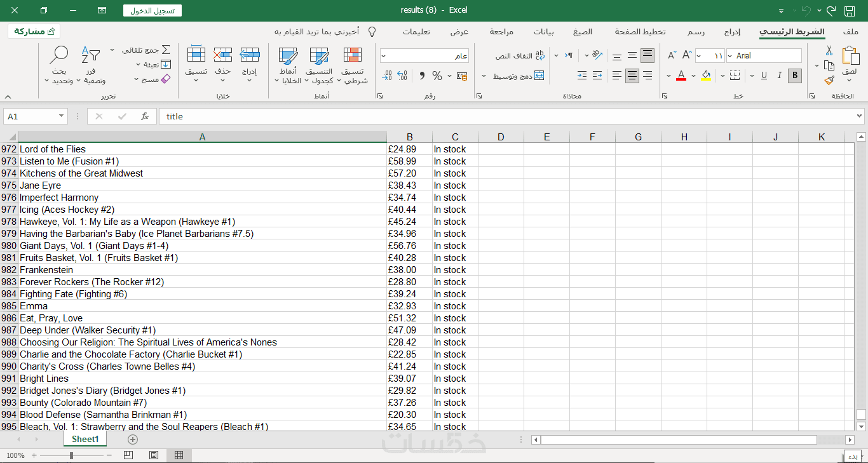
Task: Click the fx Insert Function icon
Action: [145, 116]
